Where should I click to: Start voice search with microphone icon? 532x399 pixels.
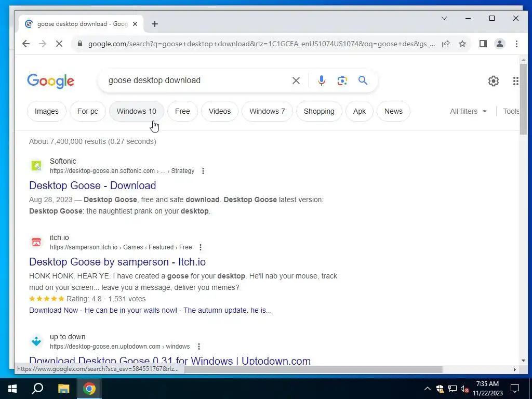point(322,81)
